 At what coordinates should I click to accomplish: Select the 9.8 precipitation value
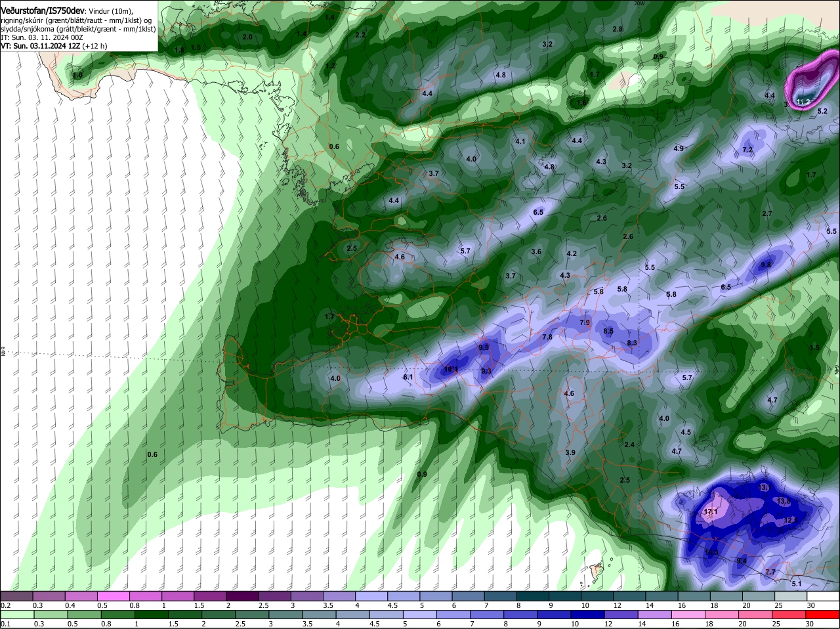click(766, 265)
